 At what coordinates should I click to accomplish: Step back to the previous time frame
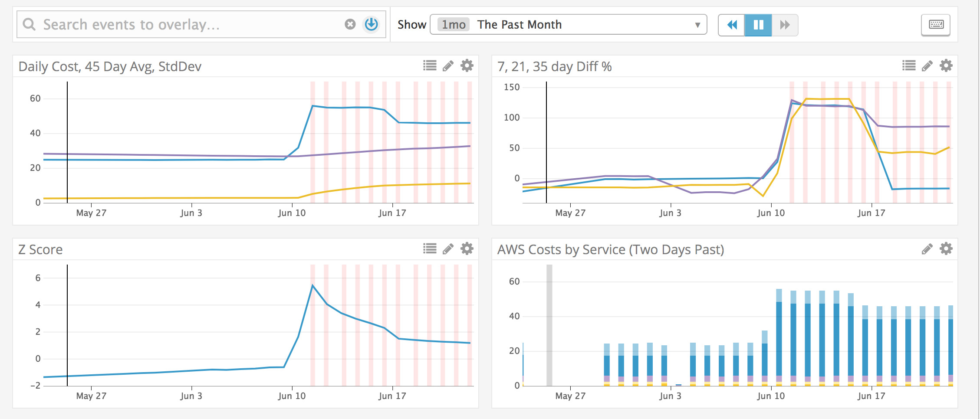pos(732,25)
